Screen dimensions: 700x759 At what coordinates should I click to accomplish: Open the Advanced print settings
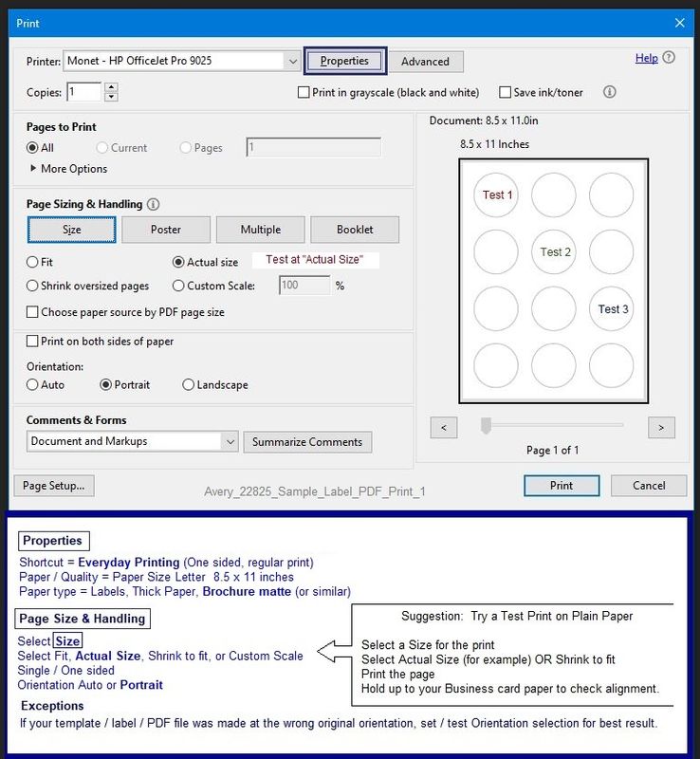coord(426,62)
